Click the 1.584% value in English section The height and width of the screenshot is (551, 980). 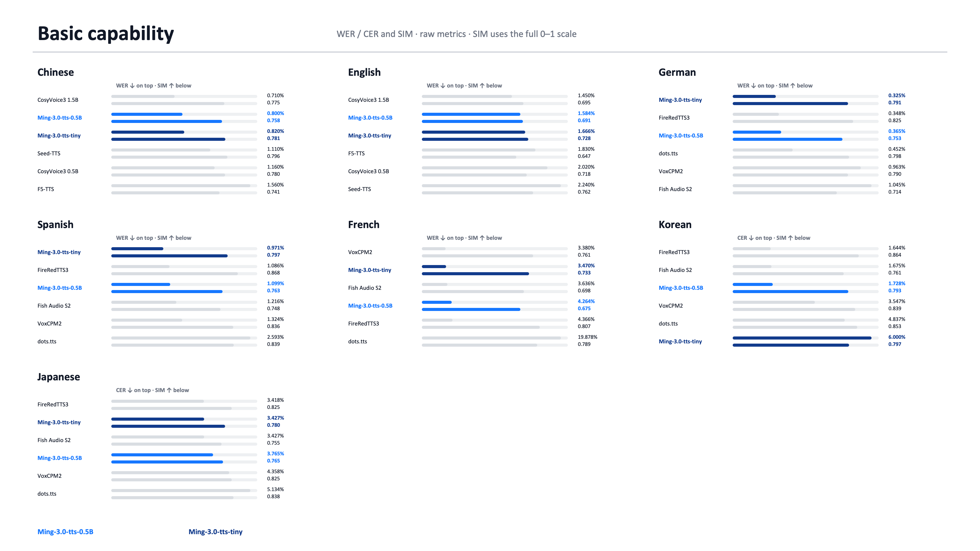(x=586, y=113)
